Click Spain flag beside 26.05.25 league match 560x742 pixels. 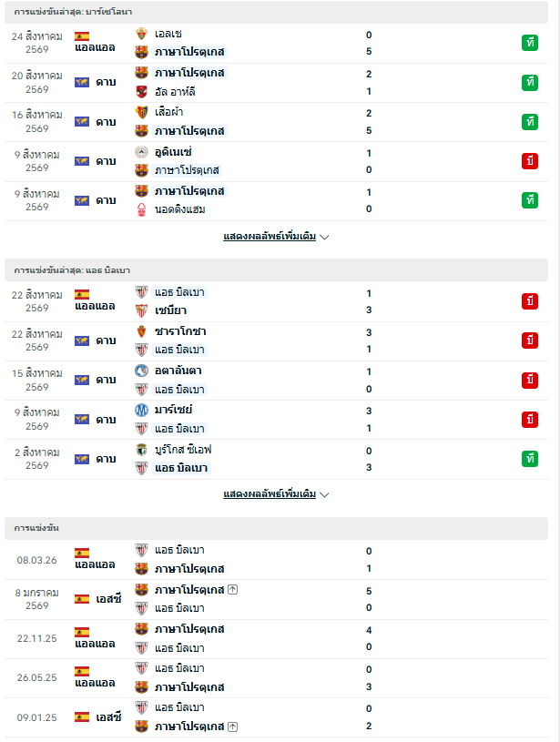(x=82, y=672)
